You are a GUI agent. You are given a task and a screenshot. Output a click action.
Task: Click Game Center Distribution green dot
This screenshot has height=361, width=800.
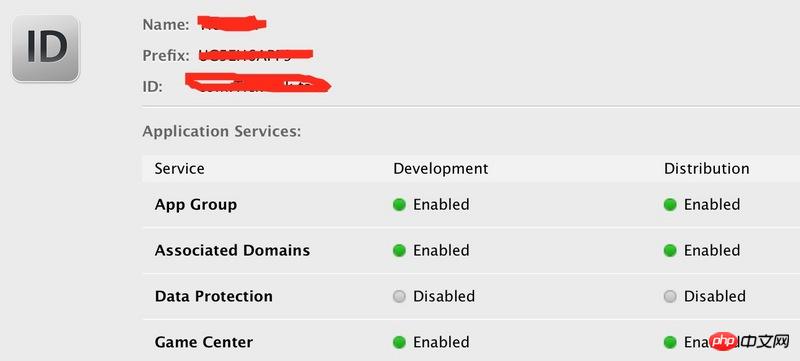point(670,342)
